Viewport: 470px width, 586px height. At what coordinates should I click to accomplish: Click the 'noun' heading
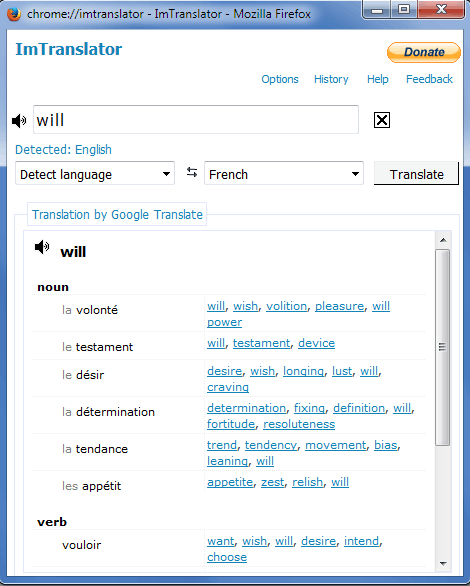tap(53, 287)
